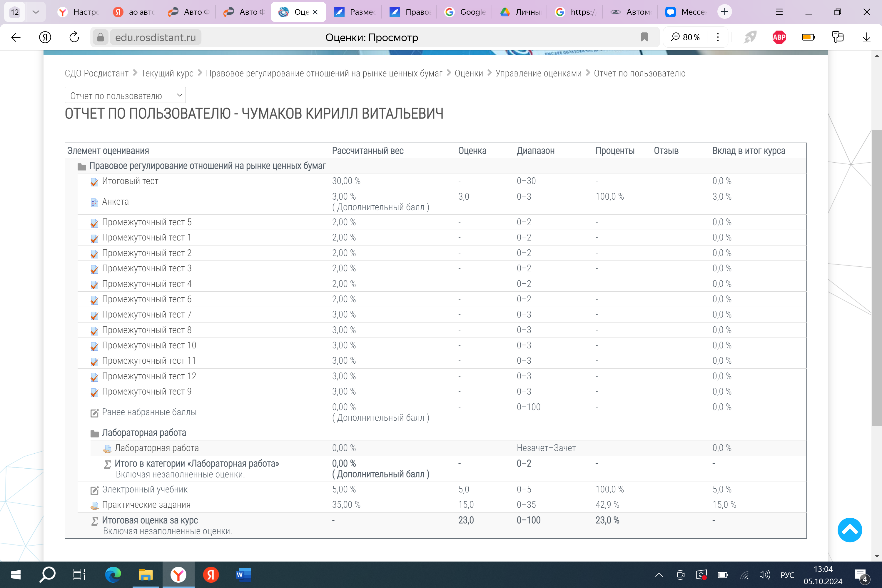Open Word from the Windows taskbar

tap(243, 574)
